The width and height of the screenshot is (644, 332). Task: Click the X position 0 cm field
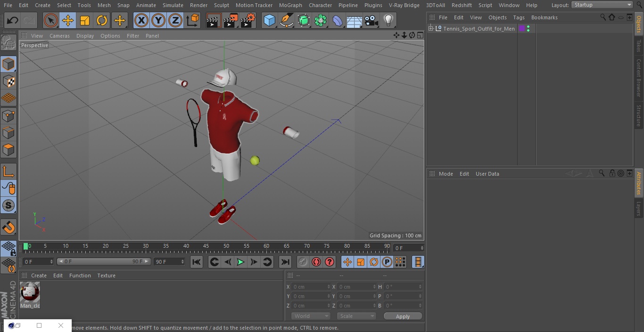[311, 287]
